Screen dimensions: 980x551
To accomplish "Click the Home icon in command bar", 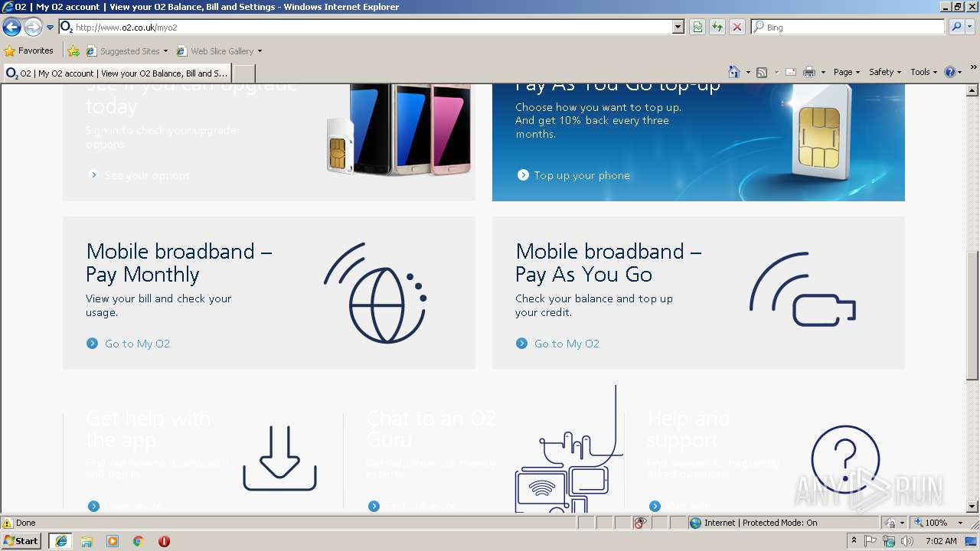I will click(733, 72).
